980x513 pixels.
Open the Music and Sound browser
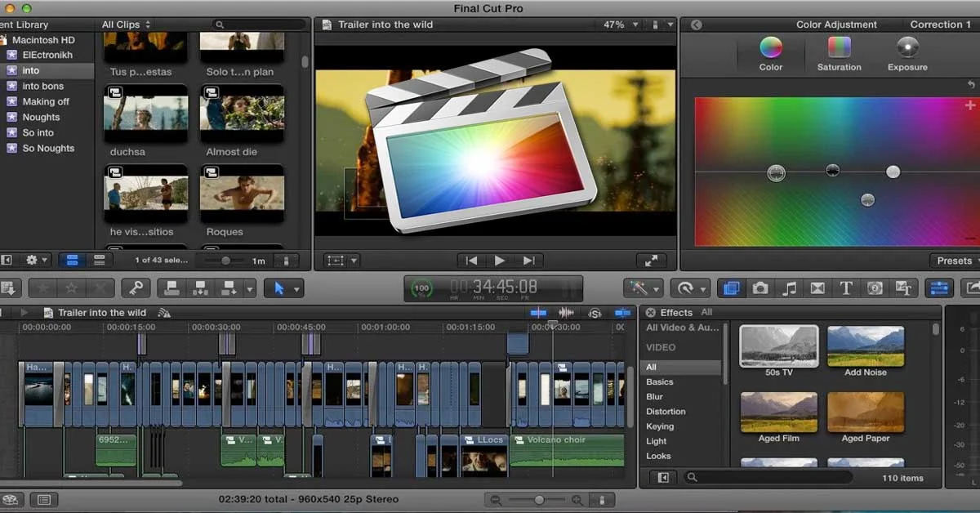pyautogui.click(x=789, y=288)
